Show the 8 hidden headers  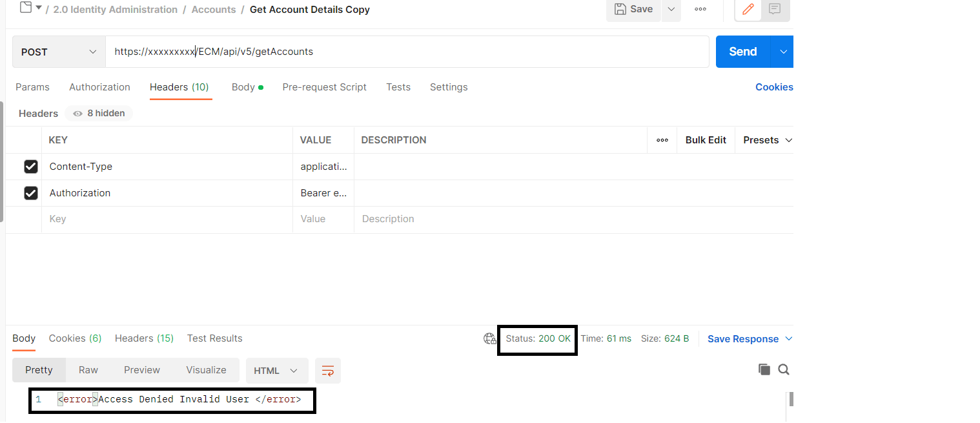tap(99, 113)
